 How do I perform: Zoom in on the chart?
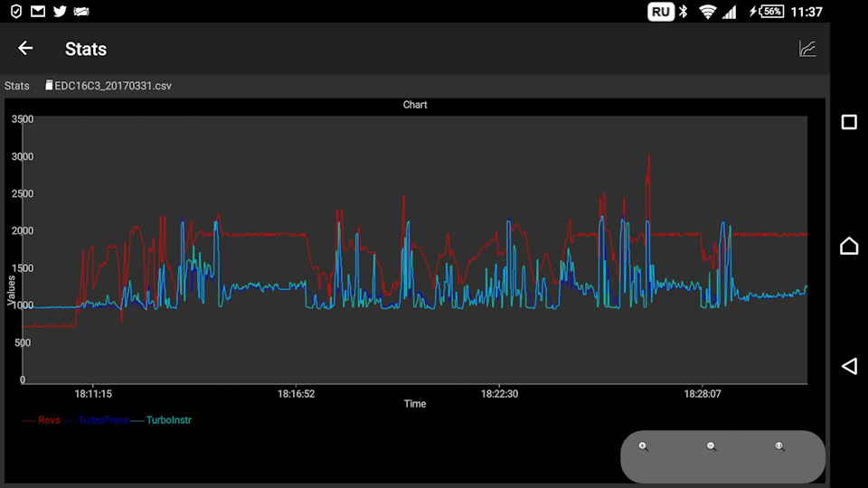(643, 446)
